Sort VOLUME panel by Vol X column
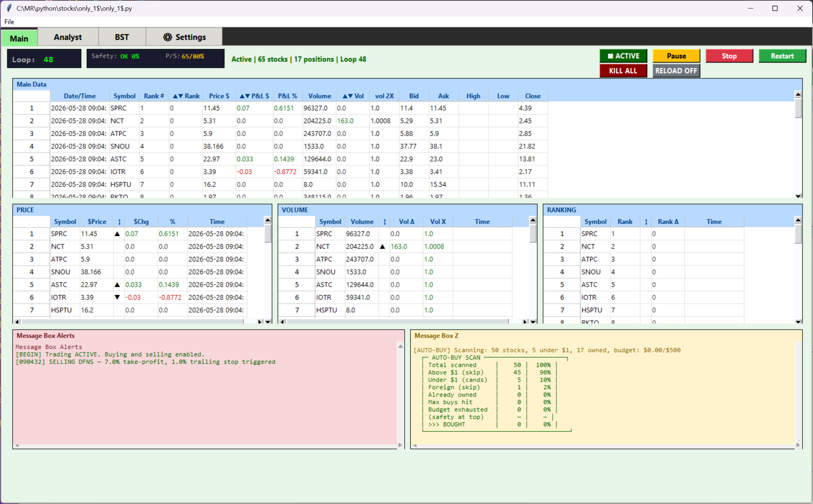813x504 pixels. (x=438, y=222)
